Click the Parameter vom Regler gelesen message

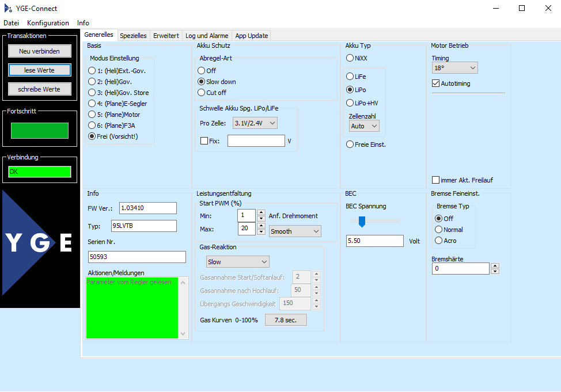coord(129,282)
